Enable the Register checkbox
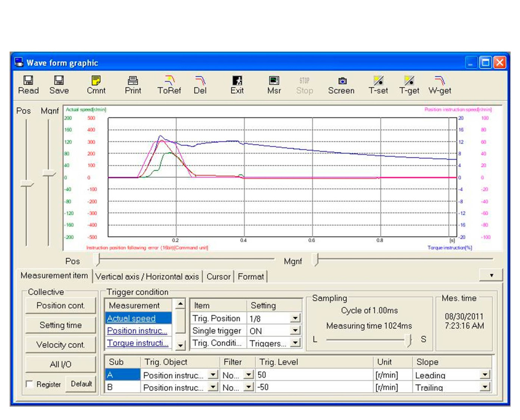Image resolution: width=520 pixels, height=420 pixels. [30, 384]
